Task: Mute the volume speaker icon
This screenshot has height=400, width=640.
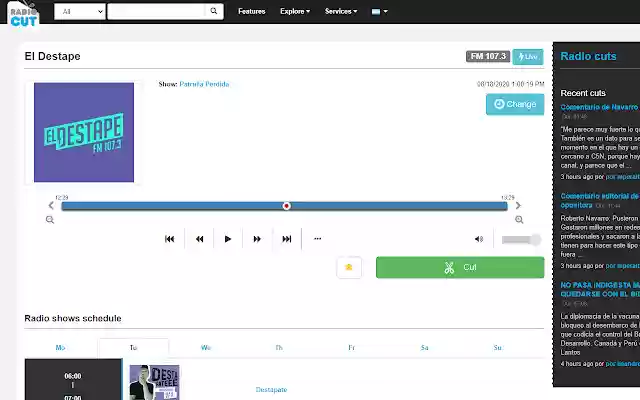Action: point(479,239)
